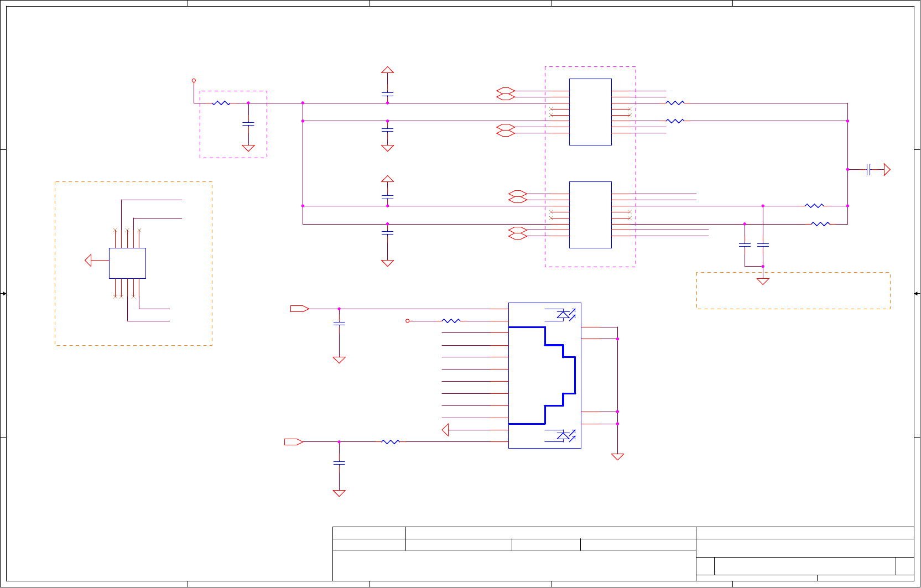This screenshot has width=921, height=588.
Task: Click the ground arrow right of horizontal capacitor
Action: [887, 169]
